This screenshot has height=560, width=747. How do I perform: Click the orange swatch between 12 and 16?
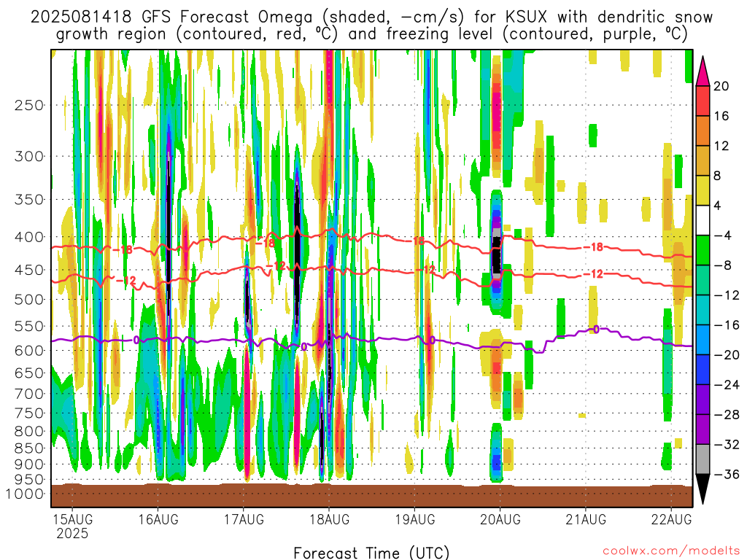[703, 131]
